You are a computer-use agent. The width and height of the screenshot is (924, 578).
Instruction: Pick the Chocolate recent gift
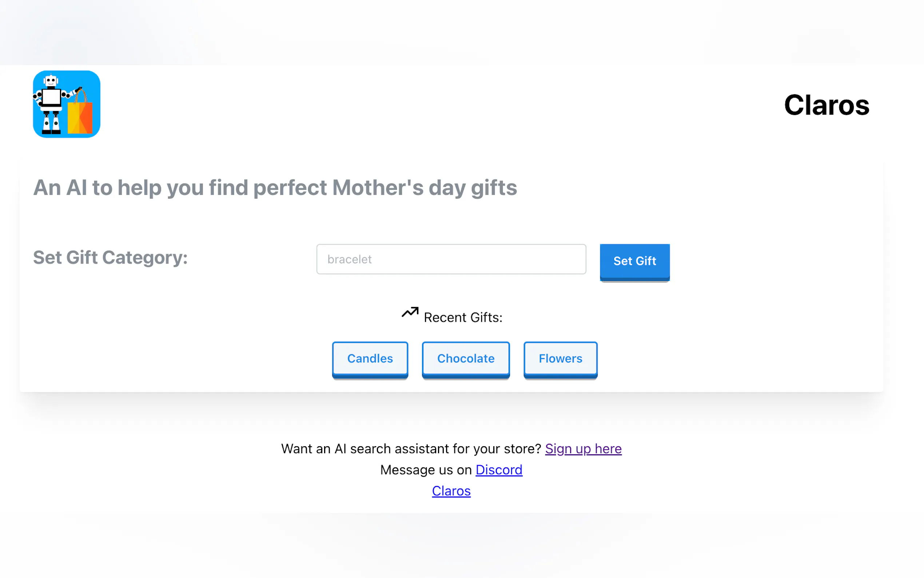466,359
